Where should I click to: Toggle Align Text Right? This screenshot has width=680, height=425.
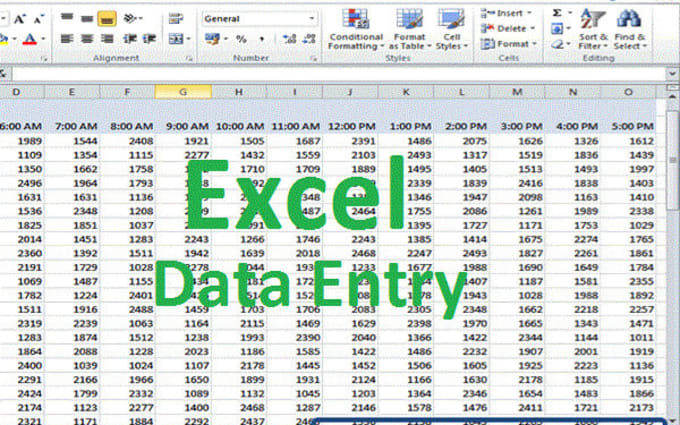coord(107,39)
